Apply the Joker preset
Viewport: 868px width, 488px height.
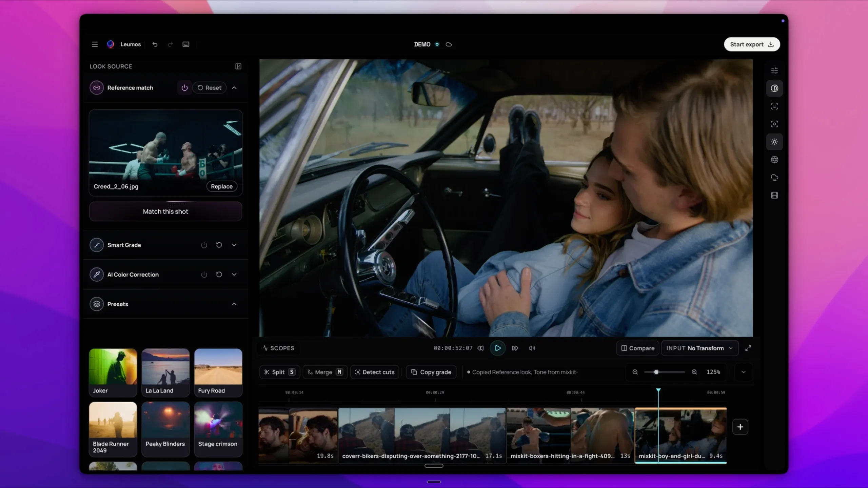113,372
